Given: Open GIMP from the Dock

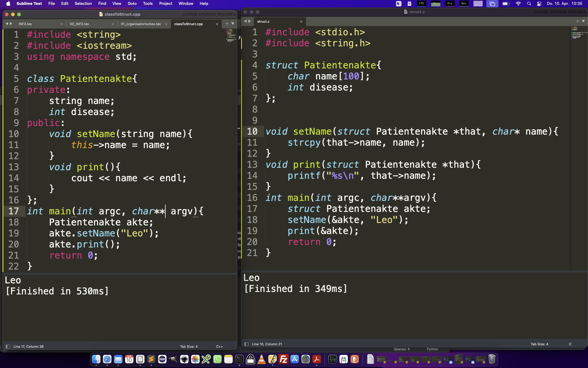Looking at the screenshot, I should pos(173,359).
